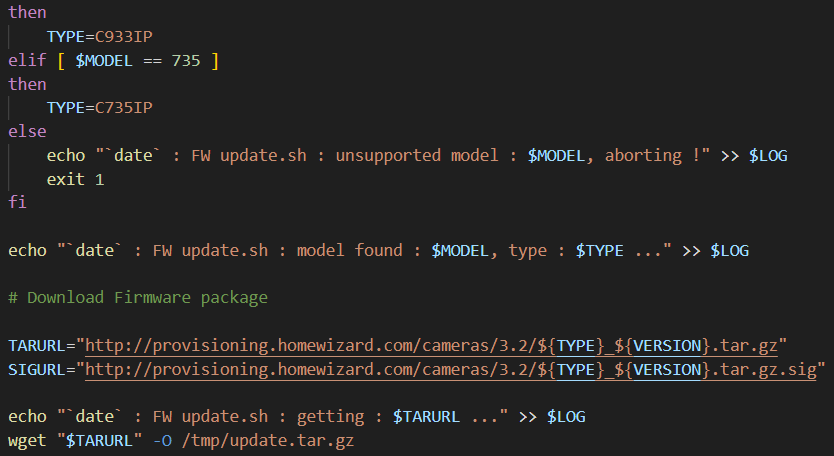Open the TARURL tar.gz firmware link
The width and height of the screenshot is (834, 456).
[x=436, y=345]
